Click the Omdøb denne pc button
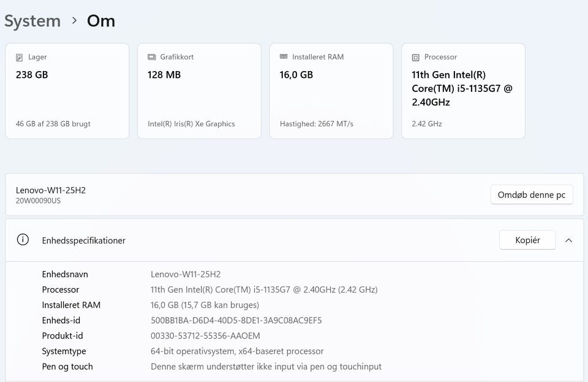Screen dimensions: 588x382 pyautogui.click(x=532, y=195)
